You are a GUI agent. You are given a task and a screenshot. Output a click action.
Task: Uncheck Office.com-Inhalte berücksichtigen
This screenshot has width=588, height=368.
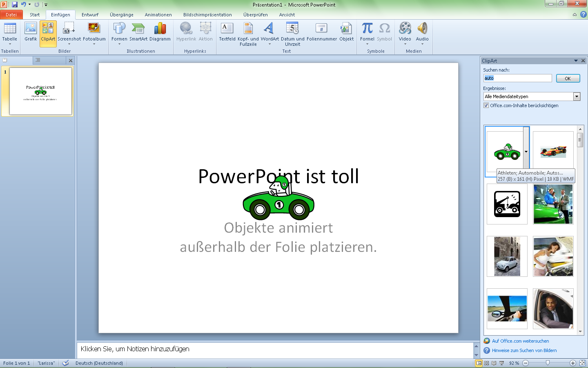point(486,105)
